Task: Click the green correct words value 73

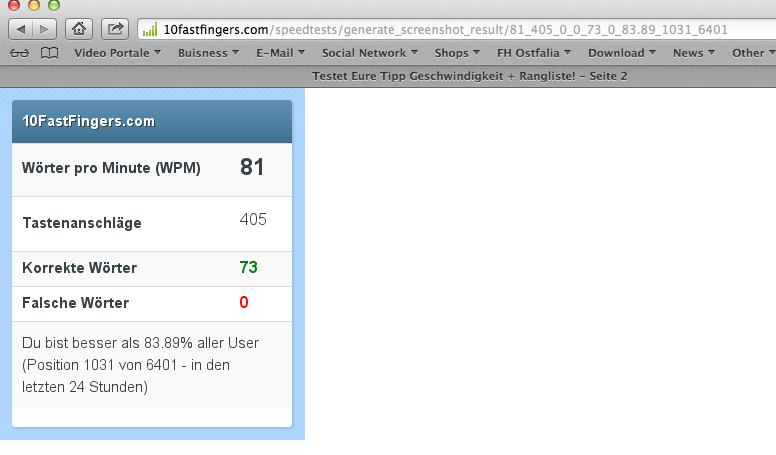Action: pyautogui.click(x=248, y=267)
